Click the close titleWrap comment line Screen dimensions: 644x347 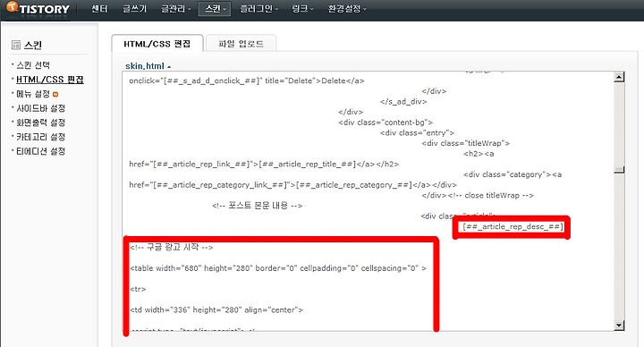tap(478, 195)
